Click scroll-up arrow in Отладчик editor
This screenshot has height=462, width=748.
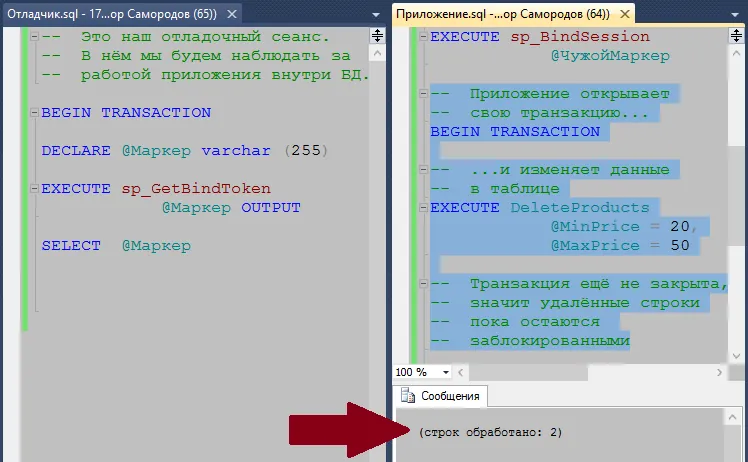(x=377, y=53)
